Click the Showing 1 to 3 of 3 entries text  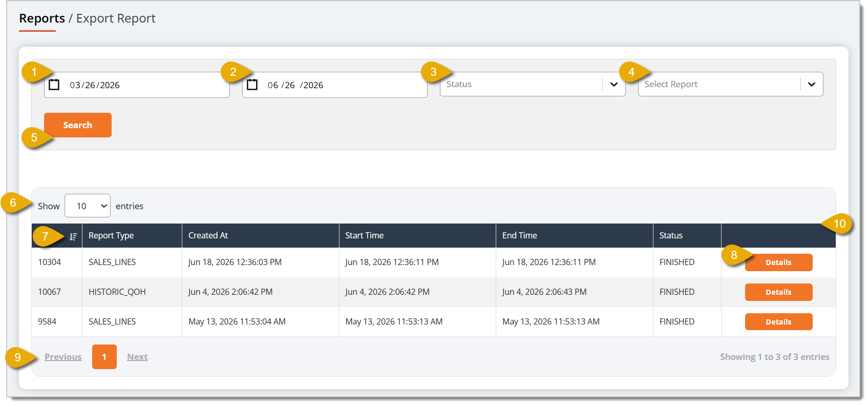(x=775, y=357)
